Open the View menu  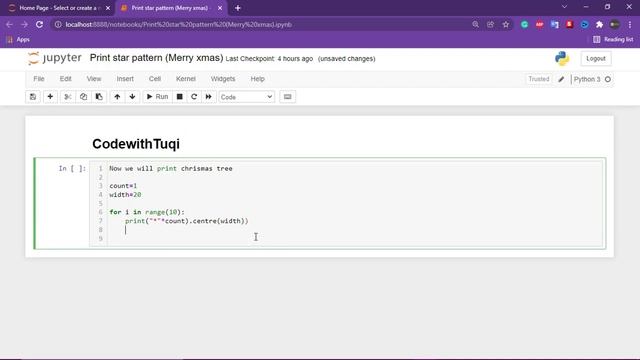93,79
